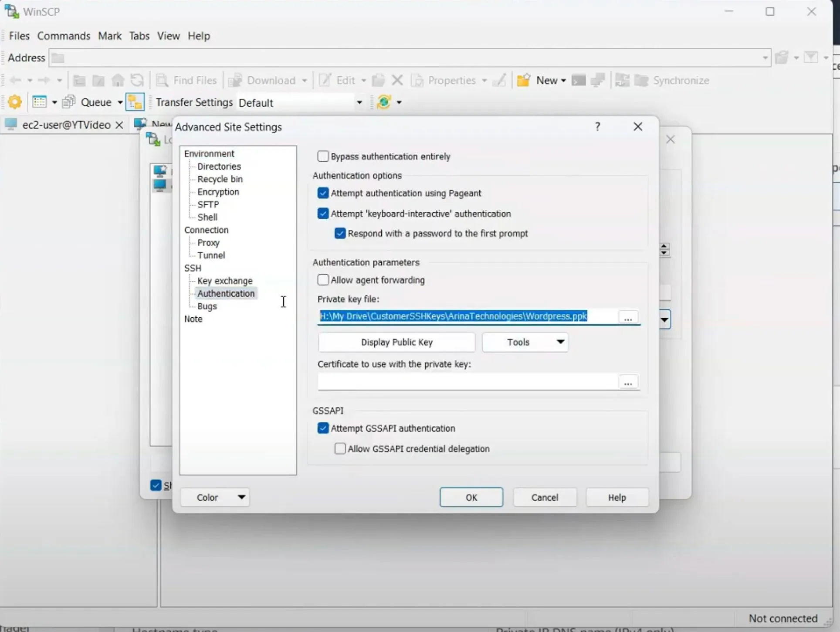Confirm settings with the OK button

[471, 497]
